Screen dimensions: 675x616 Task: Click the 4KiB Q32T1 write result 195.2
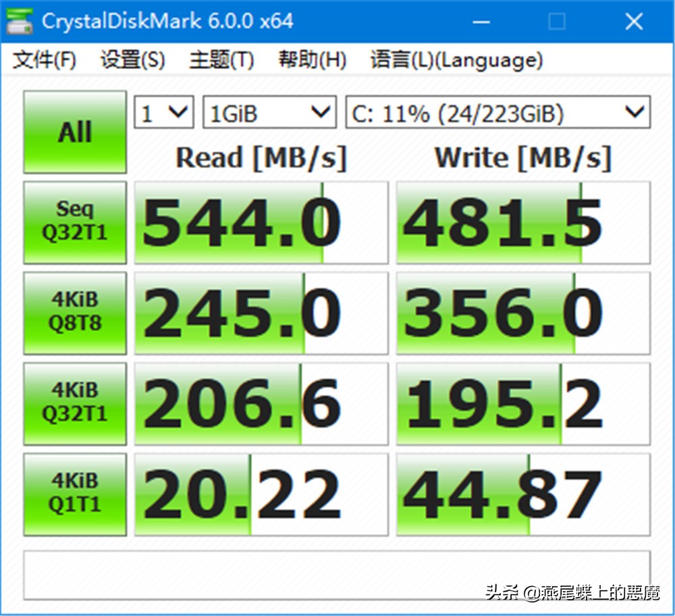coord(523,404)
